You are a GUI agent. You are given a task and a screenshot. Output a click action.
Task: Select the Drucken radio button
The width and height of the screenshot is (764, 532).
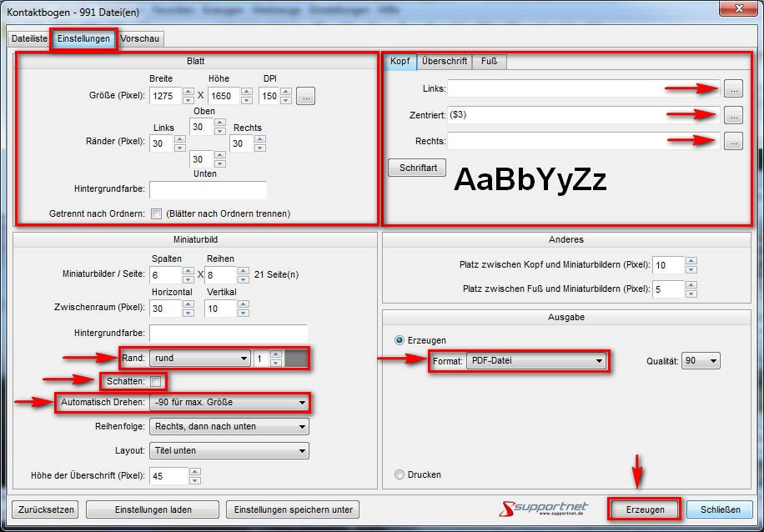click(x=400, y=474)
